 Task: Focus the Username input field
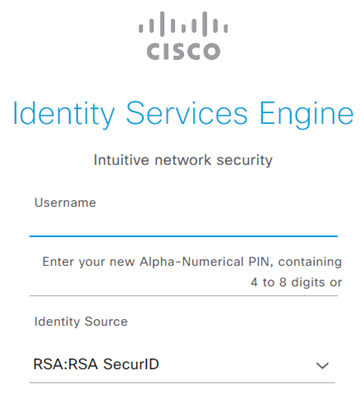(x=184, y=225)
